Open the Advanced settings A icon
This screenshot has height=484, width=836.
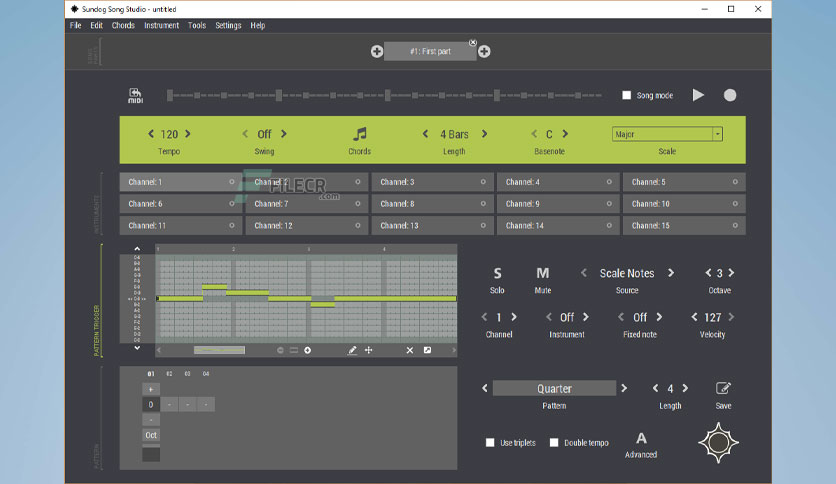point(641,439)
